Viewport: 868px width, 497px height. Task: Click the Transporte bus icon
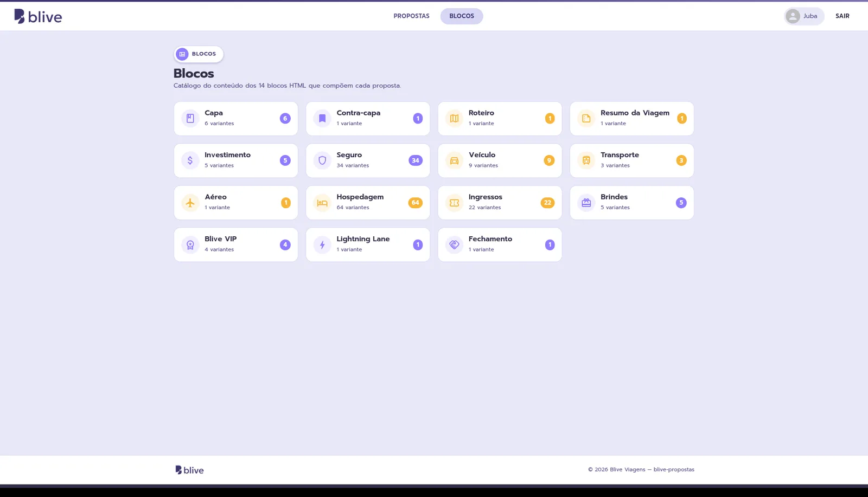[586, 160]
